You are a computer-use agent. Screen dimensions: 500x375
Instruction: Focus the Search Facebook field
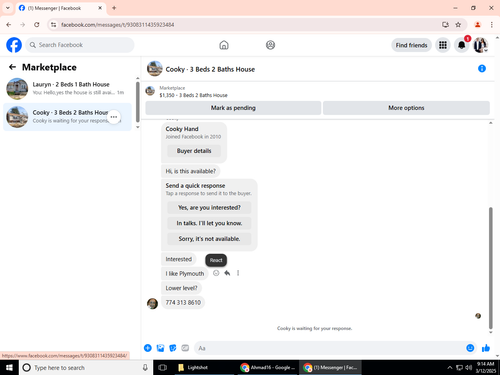pyautogui.click(x=80, y=45)
